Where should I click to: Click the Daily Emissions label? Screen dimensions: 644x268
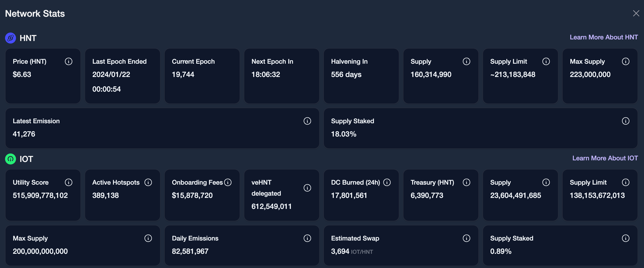195,238
